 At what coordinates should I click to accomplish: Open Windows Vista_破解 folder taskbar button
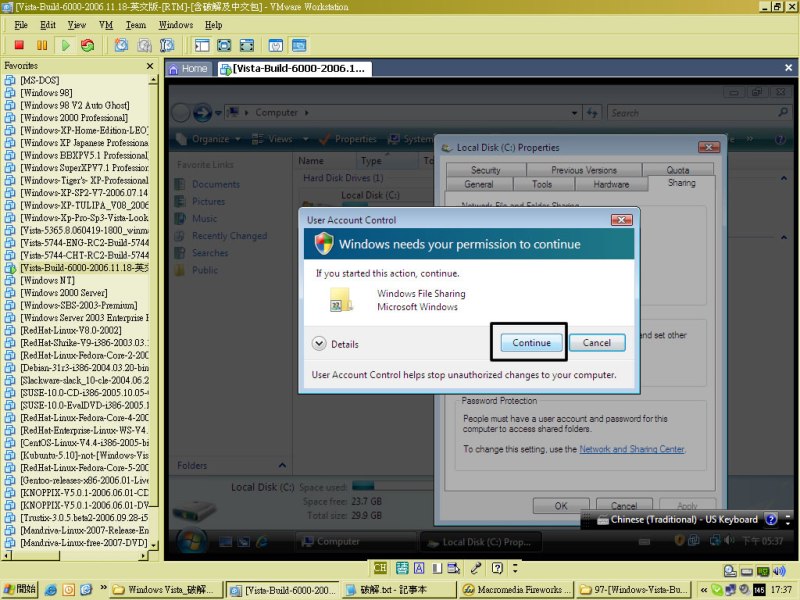point(166,590)
